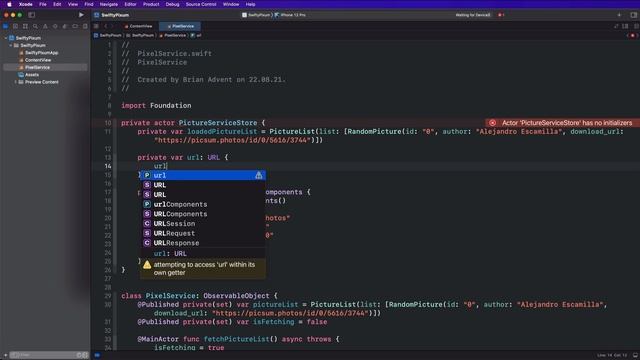Toggle debug area at bottom right
The image size is (640, 360).
pos(636,355)
